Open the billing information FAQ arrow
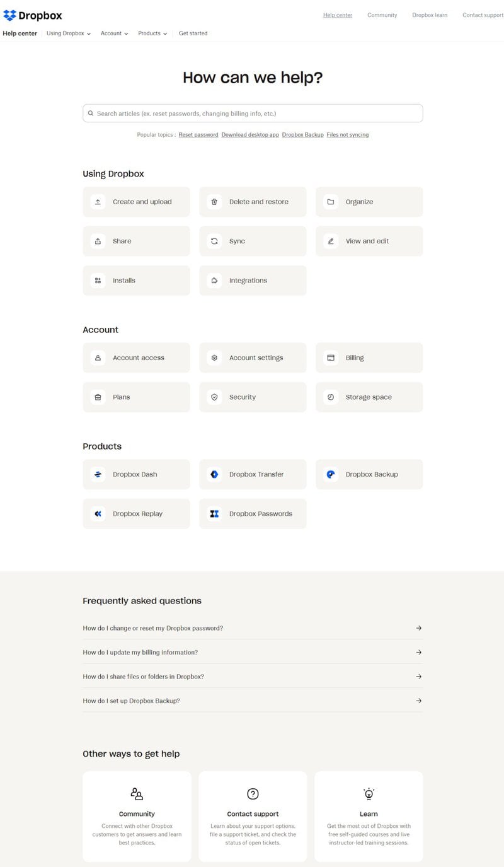The image size is (504, 867). click(418, 652)
